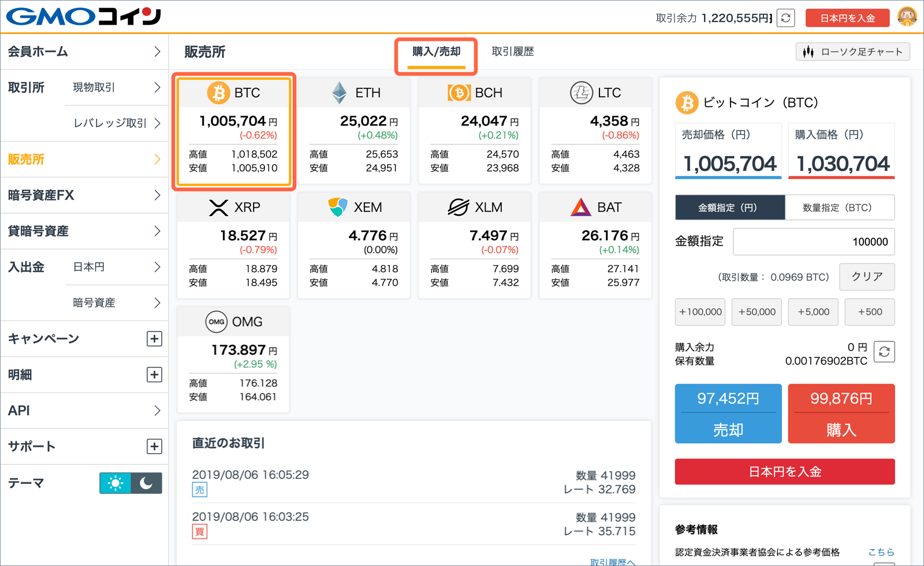Click 売却価格 1,005,704 value
Screen dimensions: 924x566
point(729,164)
